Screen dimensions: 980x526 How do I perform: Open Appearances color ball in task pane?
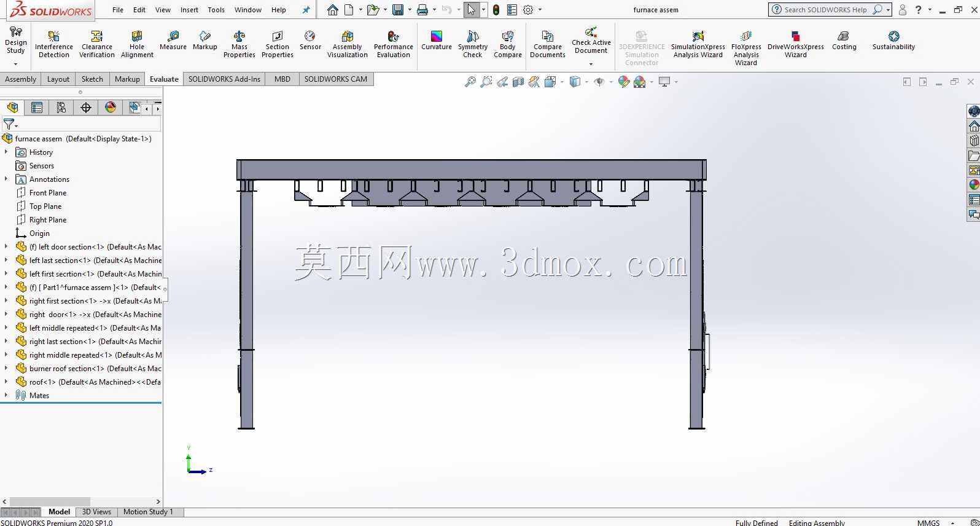[974, 185]
